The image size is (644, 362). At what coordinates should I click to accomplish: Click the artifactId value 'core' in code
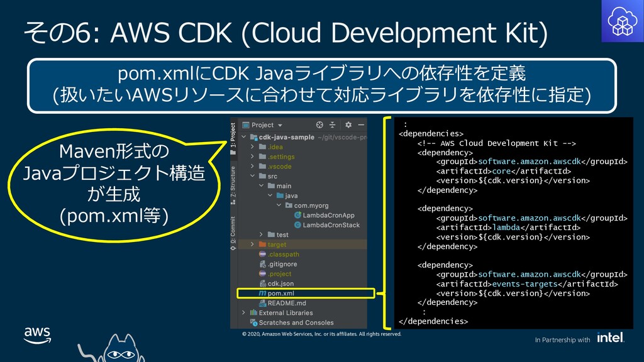(x=501, y=171)
